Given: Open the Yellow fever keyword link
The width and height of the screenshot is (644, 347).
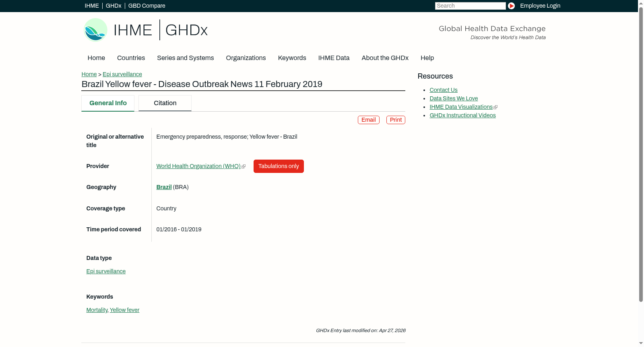Looking at the screenshot, I should coord(124,310).
